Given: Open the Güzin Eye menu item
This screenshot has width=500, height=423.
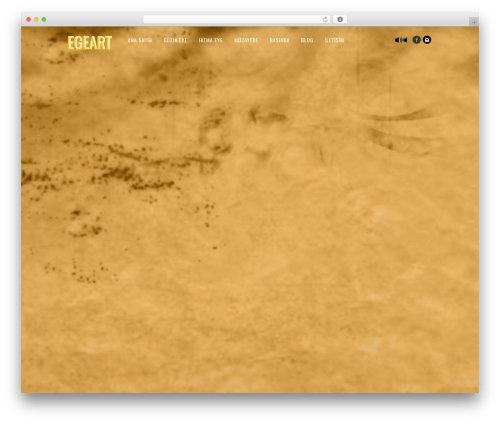Looking at the screenshot, I should point(175,40).
